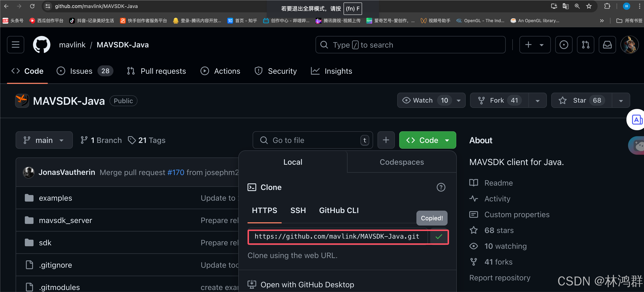This screenshot has height=292, width=644.
Task: Click the GitHub Octocat logo
Action: tap(41, 44)
